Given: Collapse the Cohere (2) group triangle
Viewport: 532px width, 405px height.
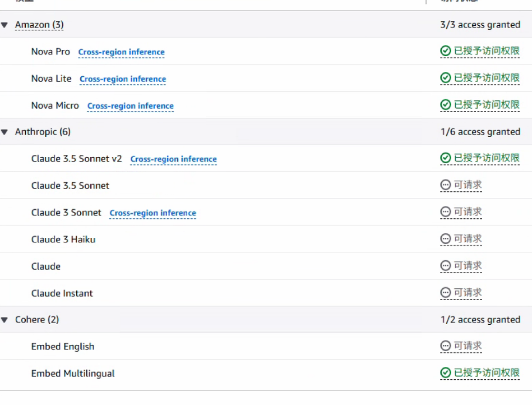Looking at the screenshot, I should 4,320.
